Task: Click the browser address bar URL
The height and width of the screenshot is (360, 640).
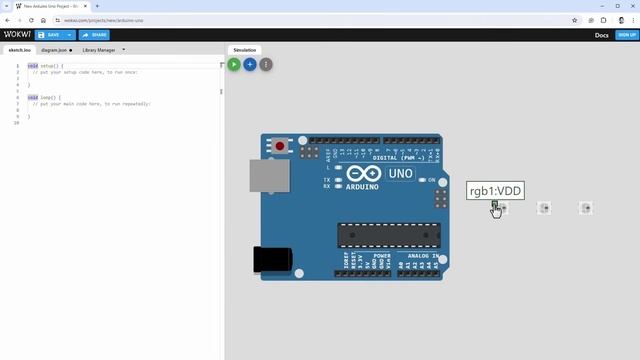Action: (x=104, y=20)
